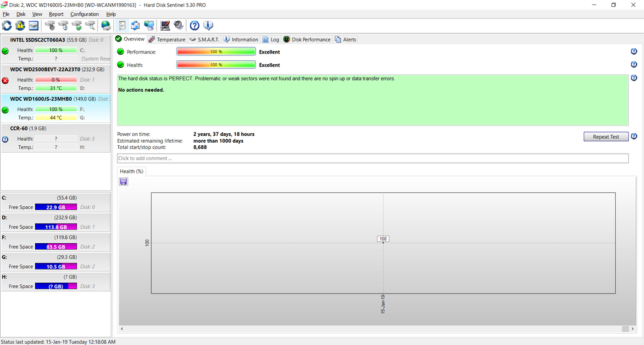Click the graph scroll left arrow
The width and height of the screenshot is (644, 345).
click(x=122, y=329)
